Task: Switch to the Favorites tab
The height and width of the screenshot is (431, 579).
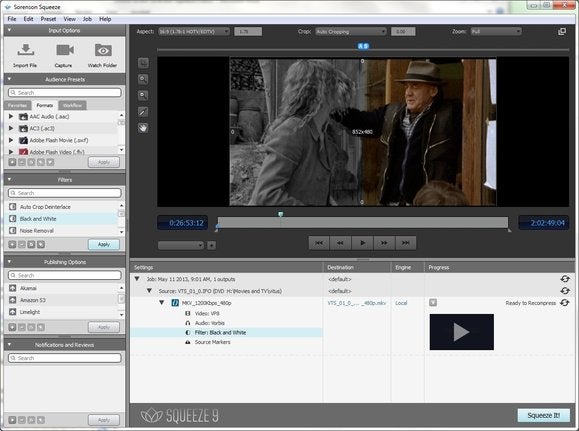Action: [x=17, y=105]
